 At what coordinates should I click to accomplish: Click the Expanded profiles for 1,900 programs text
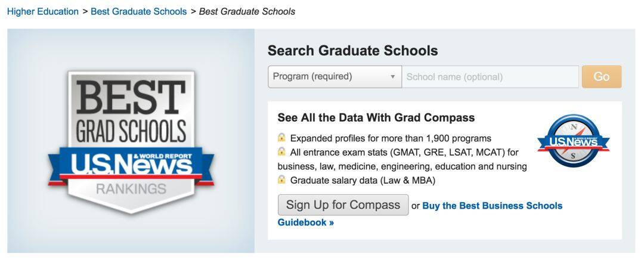(x=391, y=138)
